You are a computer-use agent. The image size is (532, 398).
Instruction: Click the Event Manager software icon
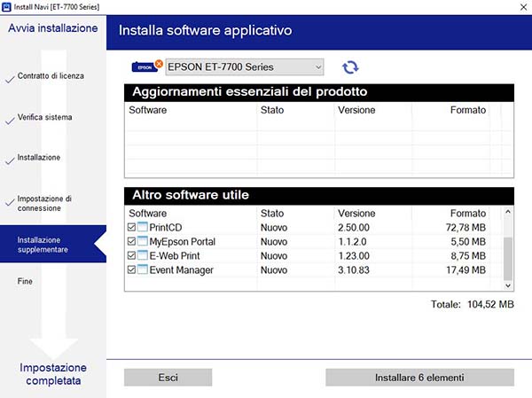[x=143, y=270]
